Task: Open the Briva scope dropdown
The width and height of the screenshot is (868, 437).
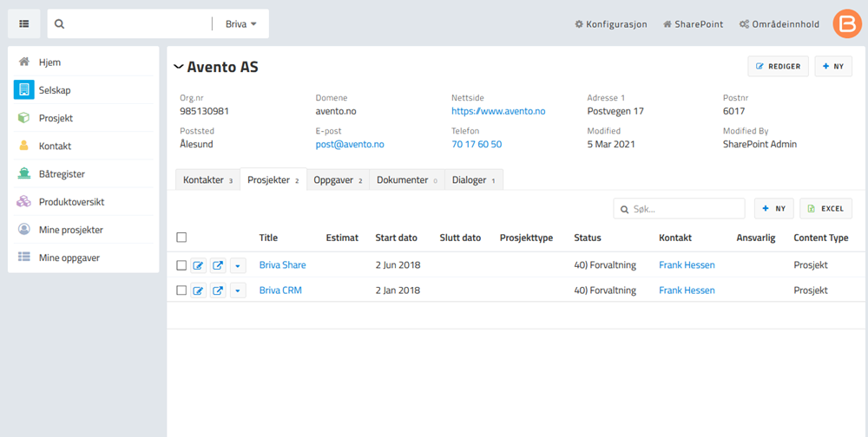Action: (241, 24)
